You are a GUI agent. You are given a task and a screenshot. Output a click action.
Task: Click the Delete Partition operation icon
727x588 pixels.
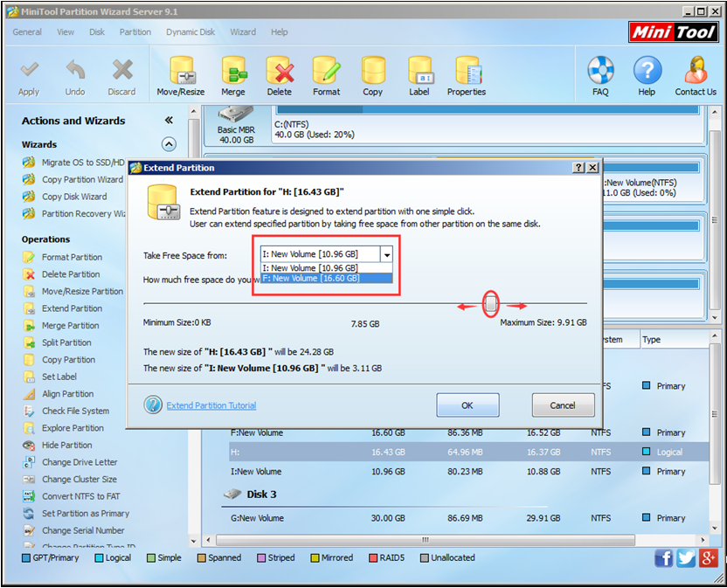click(x=29, y=274)
